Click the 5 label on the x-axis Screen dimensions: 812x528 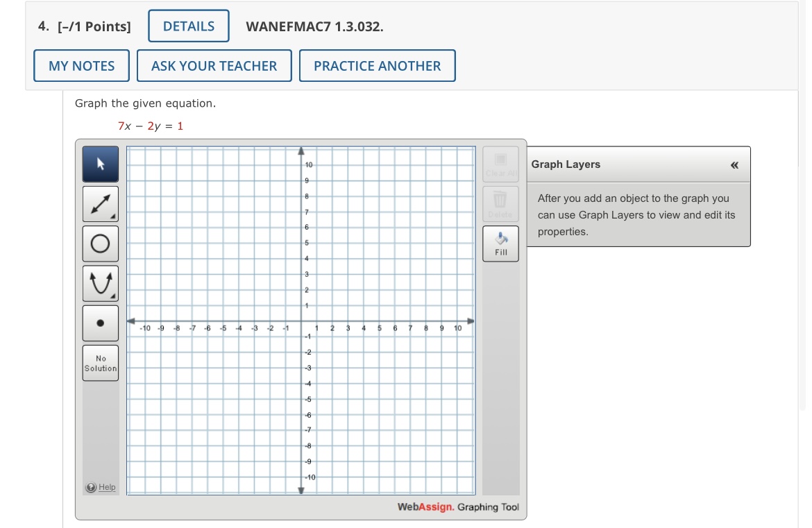(379, 328)
